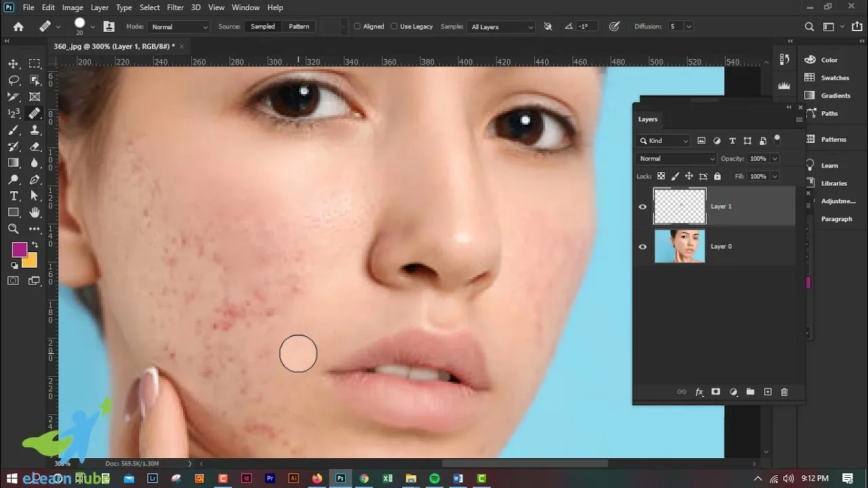The height and width of the screenshot is (488, 868).
Task: Enable the Use Legacy checkbox
Action: pos(394,26)
